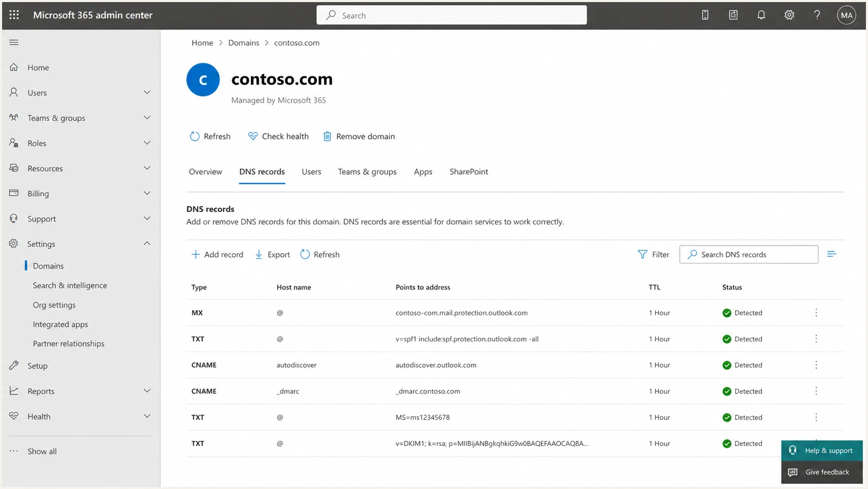The image size is (868, 489).
Task: Go to Domains in the breadcrumb
Action: coord(243,43)
